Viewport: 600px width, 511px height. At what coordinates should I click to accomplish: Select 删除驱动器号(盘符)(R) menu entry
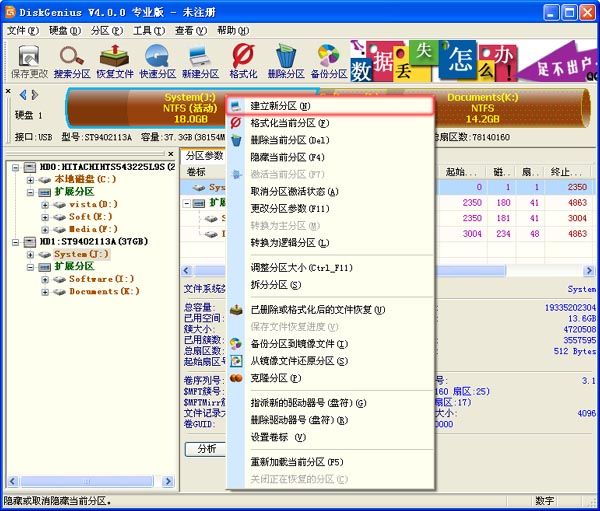pos(330,420)
